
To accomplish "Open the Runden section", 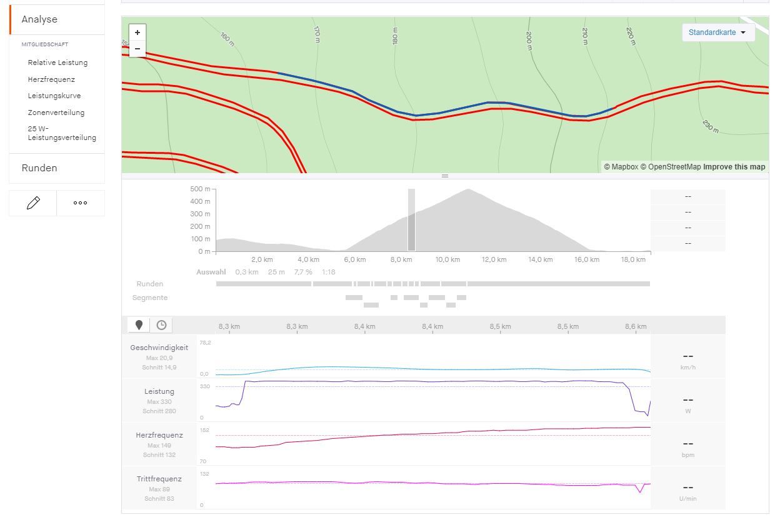I will tap(39, 168).
